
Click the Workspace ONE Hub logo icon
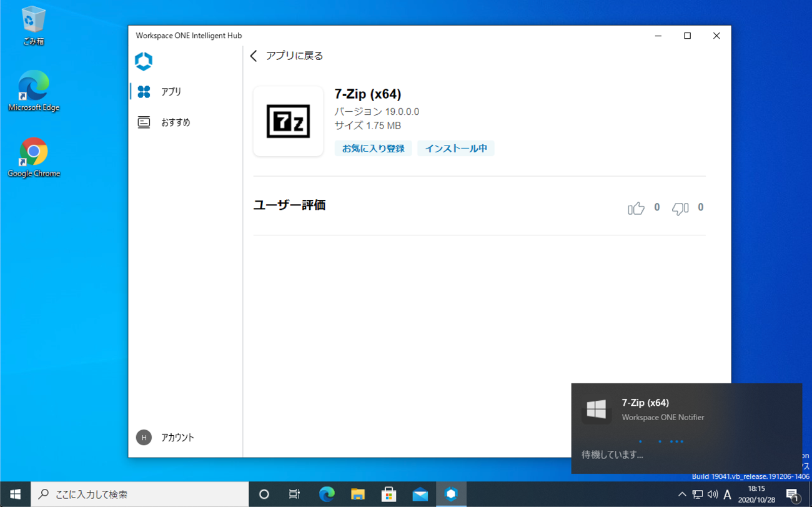point(144,61)
